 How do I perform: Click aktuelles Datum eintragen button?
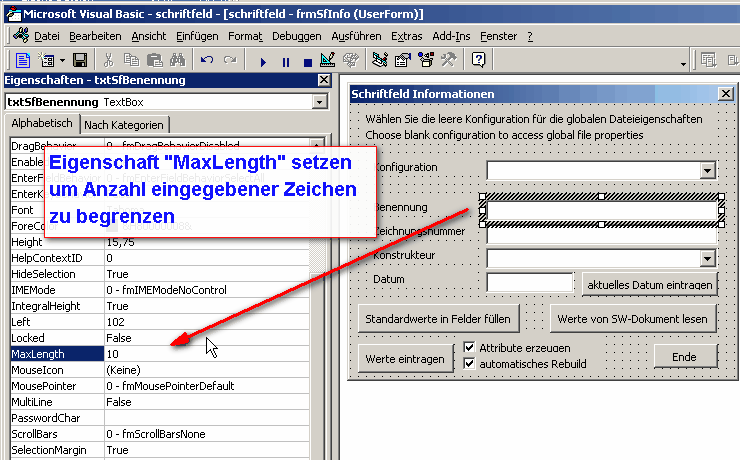tap(650, 284)
